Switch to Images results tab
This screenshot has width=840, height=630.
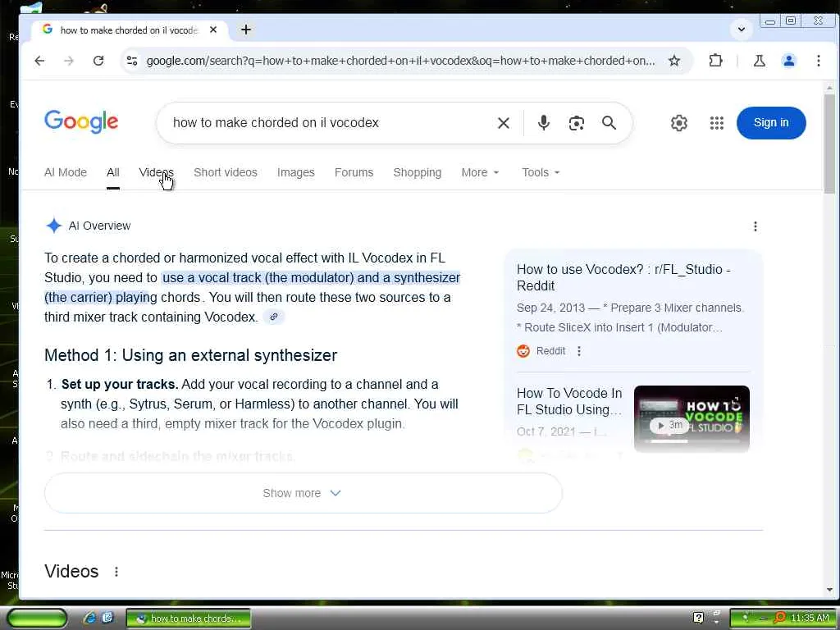click(295, 172)
